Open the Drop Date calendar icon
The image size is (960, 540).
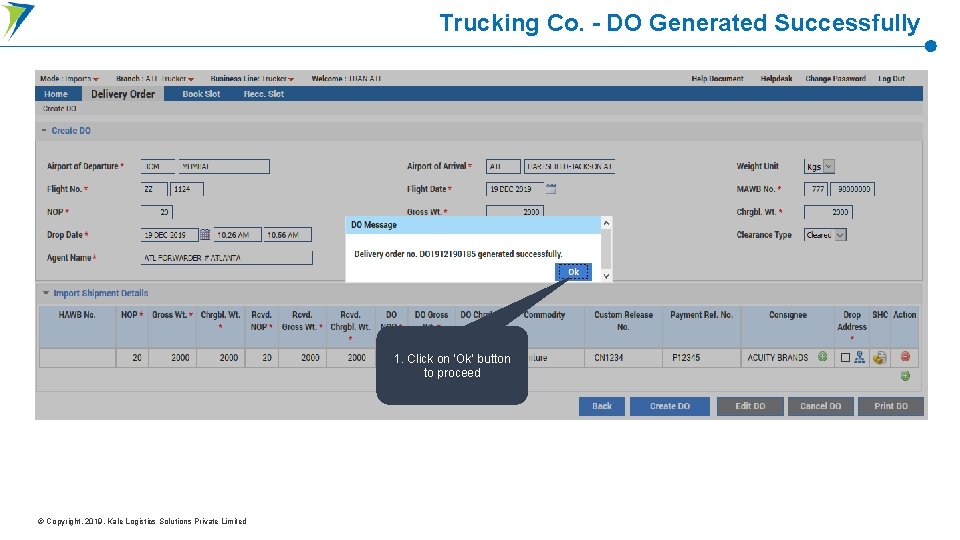click(x=205, y=234)
